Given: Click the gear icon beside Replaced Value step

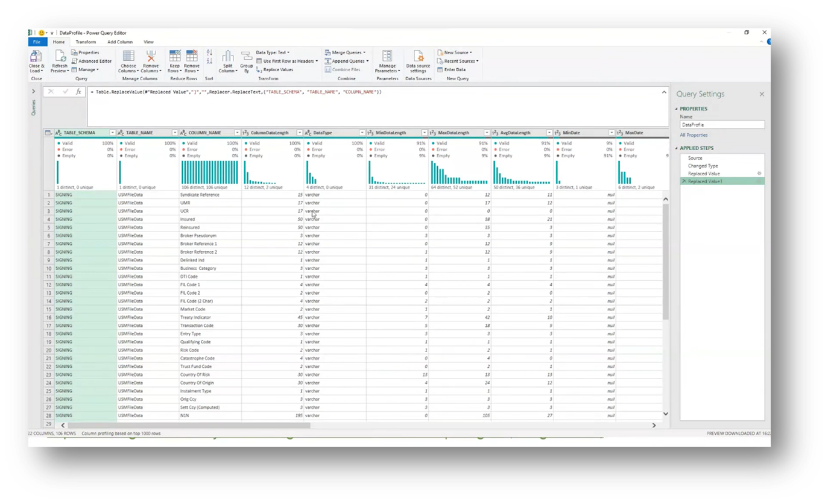Looking at the screenshot, I should pos(759,174).
